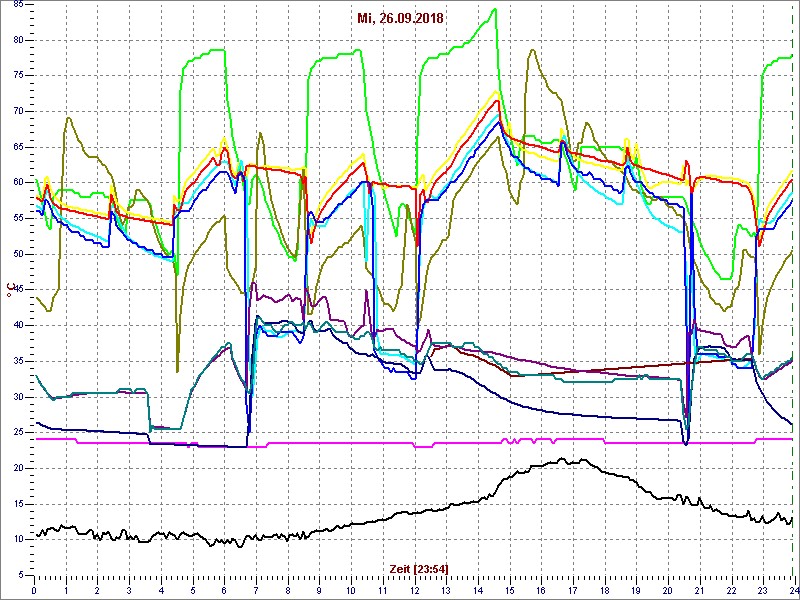The width and height of the screenshot is (800, 600).
Task: Select the 40 value on temperature axis
Action: (18, 326)
